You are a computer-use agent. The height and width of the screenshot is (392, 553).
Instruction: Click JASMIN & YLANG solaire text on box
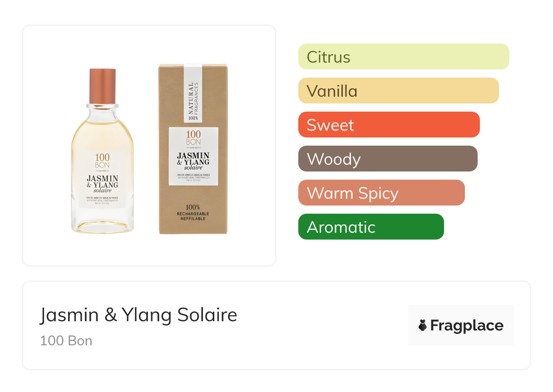coord(193,162)
